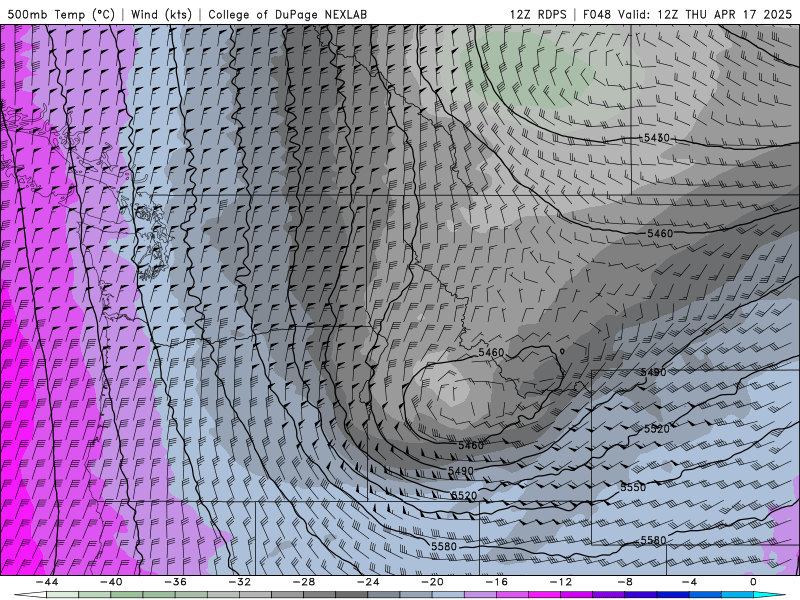This screenshot has width=800, height=600.
Task: Select the '12Z RDPS' model run label
Action: (x=538, y=14)
